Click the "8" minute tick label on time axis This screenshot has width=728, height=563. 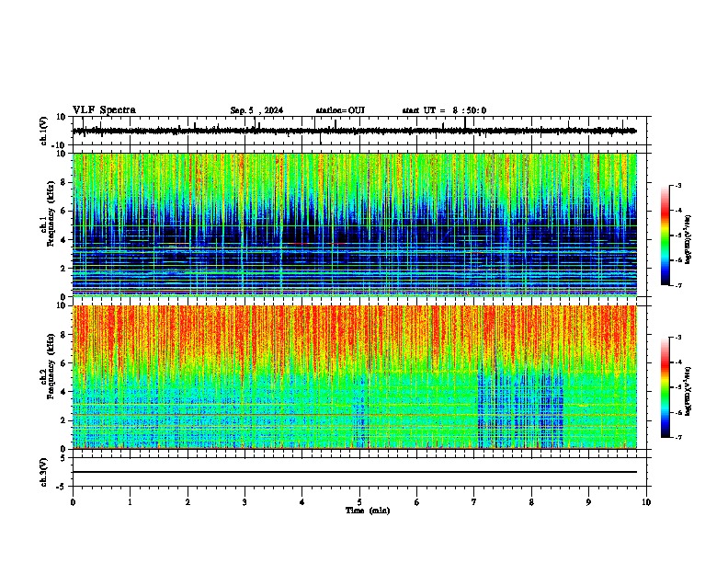click(x=531, y=502)
